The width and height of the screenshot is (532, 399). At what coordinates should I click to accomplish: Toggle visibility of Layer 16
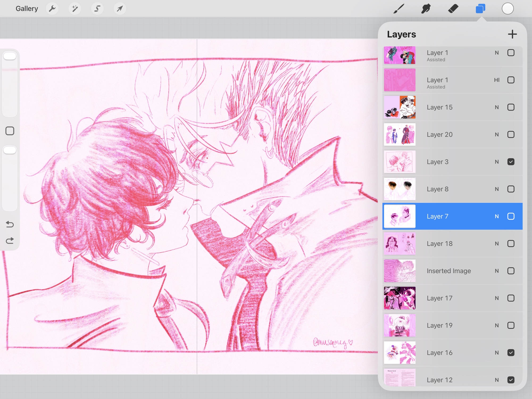click(511, 353)
